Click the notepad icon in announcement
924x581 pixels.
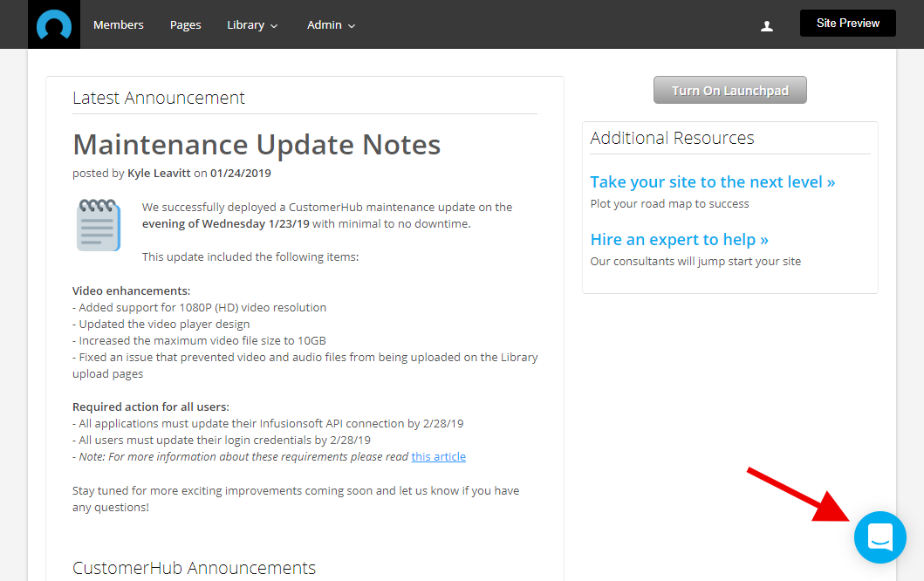click(x=99, y=225)
